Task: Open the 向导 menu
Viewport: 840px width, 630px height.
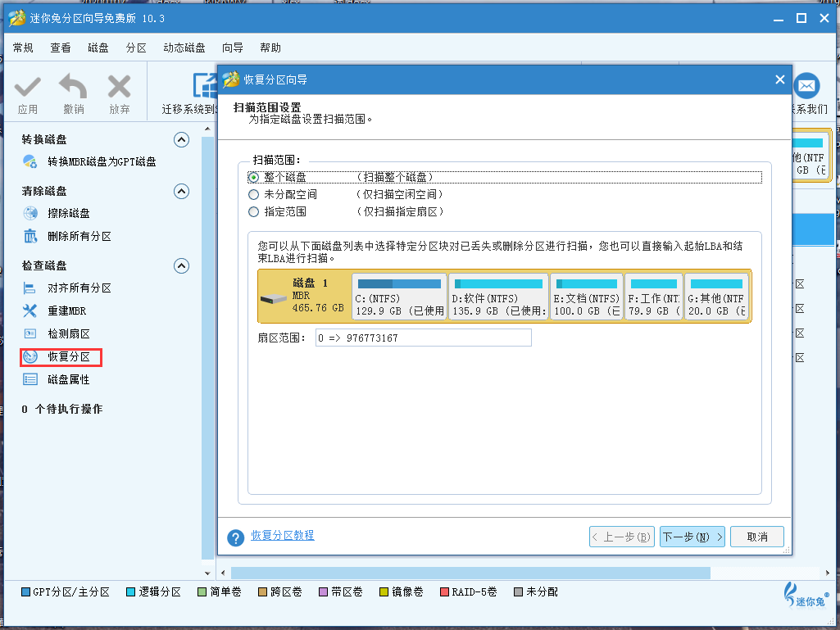Action: tap(233, 48)
